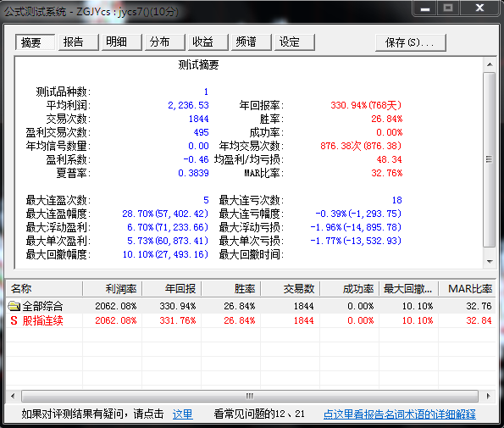Click the summary panel scroll-down arrow

pos(490,261)
